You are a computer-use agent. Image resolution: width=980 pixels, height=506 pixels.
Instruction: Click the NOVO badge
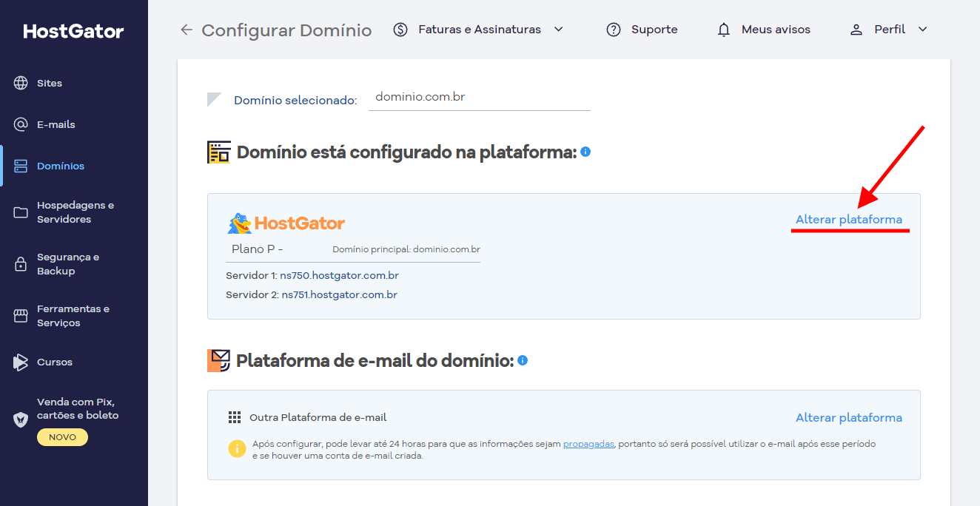point(63,437)
